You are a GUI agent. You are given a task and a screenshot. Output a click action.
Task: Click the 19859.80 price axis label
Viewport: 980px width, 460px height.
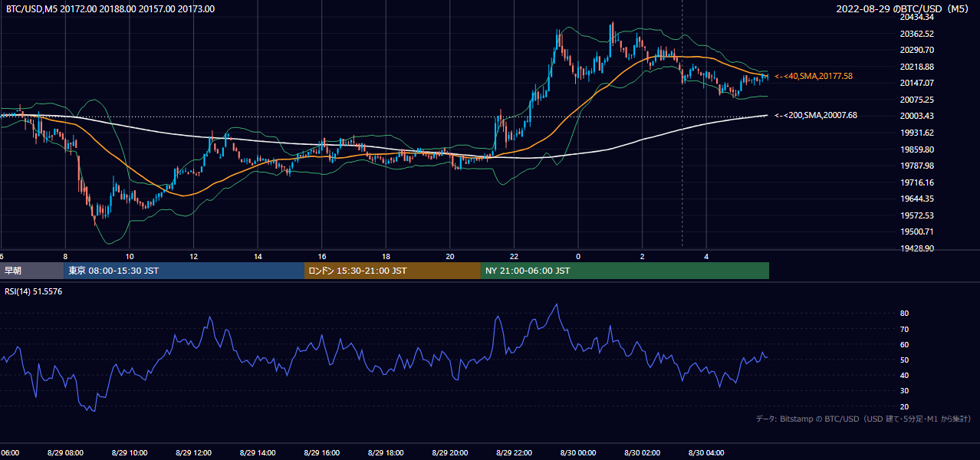tap(916, 149)
